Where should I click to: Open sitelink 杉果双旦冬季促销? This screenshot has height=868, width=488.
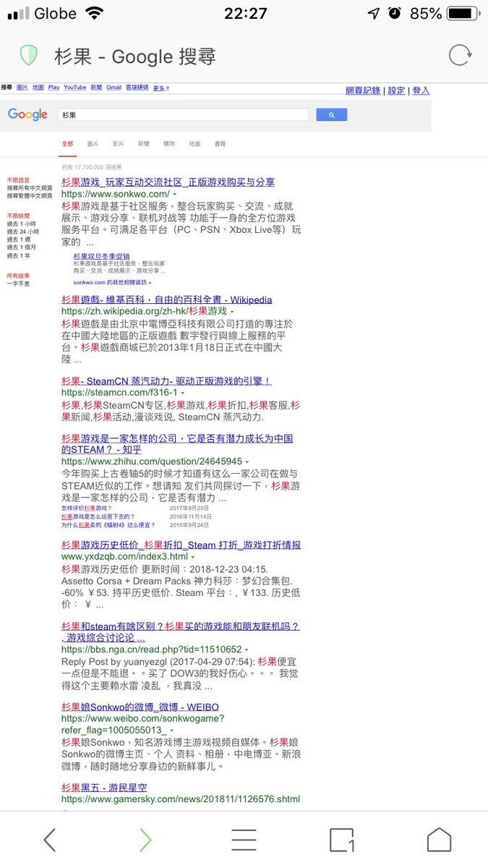(101, 256)
